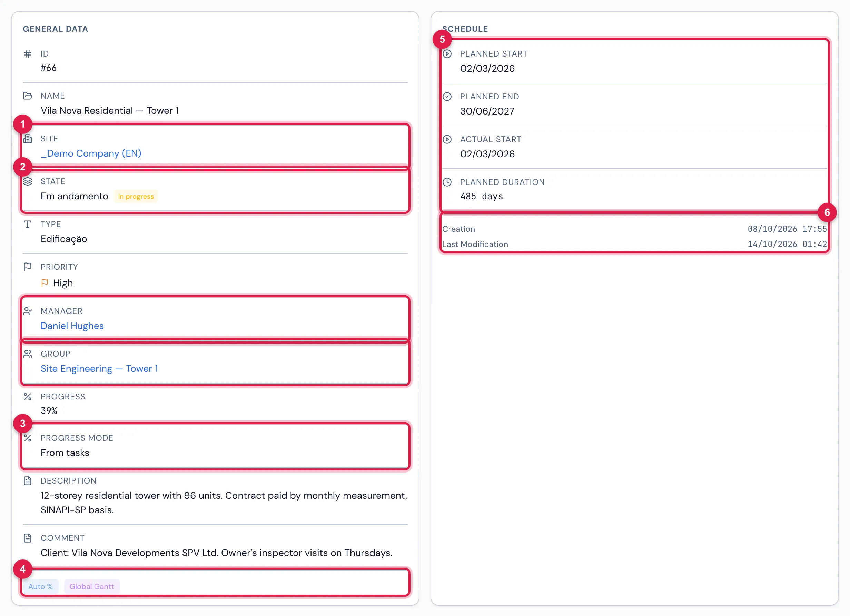This screenshot has width=850, height=616.
Task: Click the check-circle icon beside PLANNED END
Action: pos(447,97)
